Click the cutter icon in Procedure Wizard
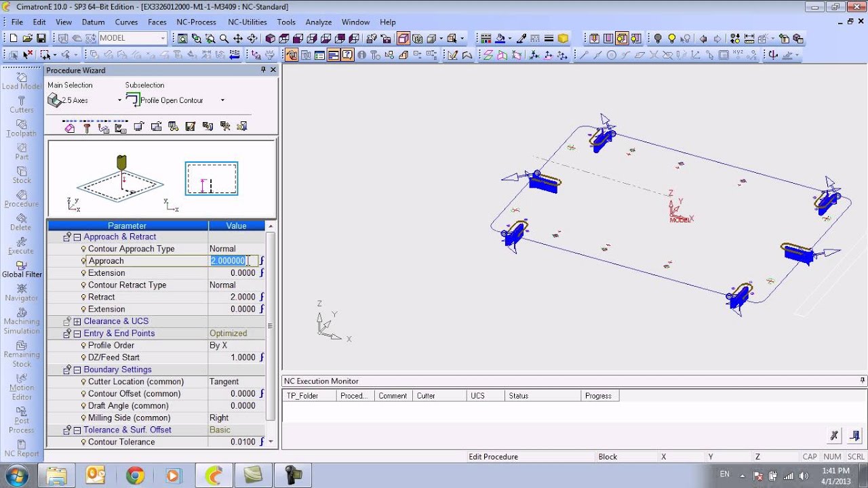 [87, 127]
